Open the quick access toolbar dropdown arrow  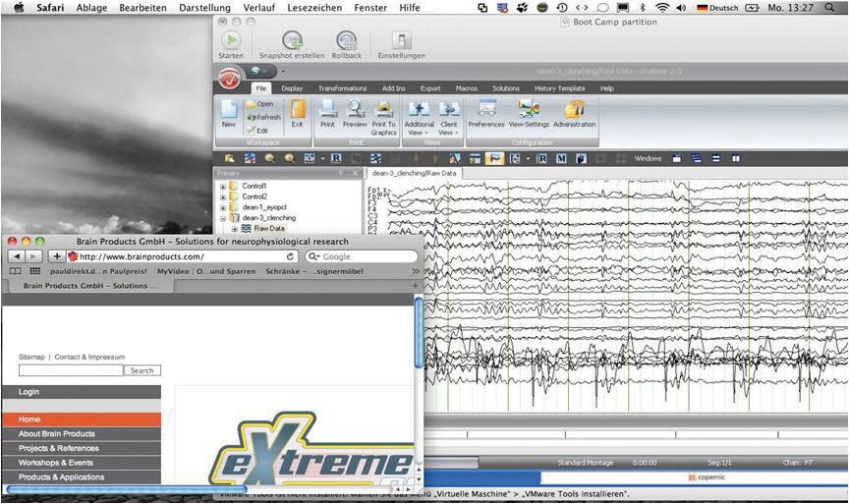click(283, 72)
